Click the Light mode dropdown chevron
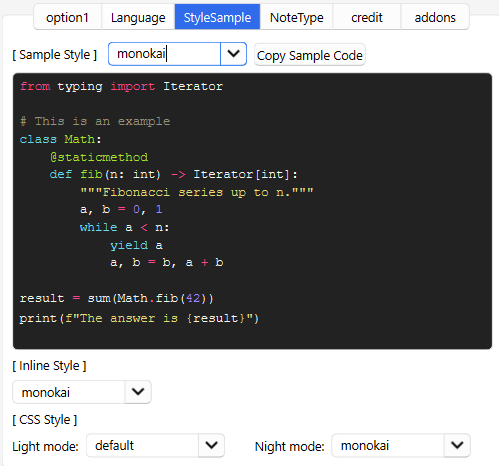The height and width of the screenshot is (466, 499). click(212, 445)
